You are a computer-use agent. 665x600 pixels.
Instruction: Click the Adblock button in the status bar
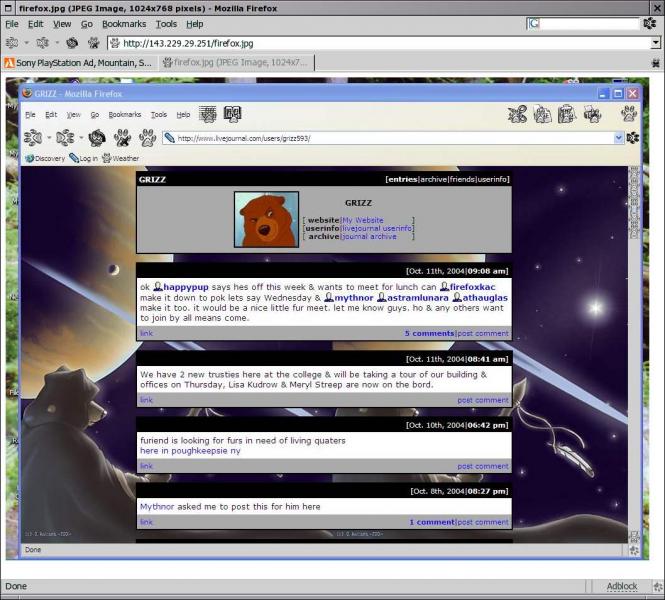621,586
